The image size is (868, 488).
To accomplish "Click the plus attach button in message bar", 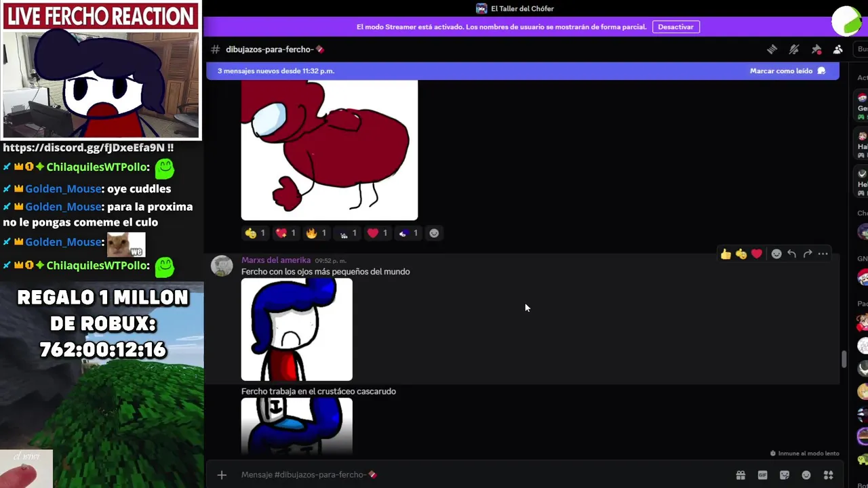I will 222,475.
